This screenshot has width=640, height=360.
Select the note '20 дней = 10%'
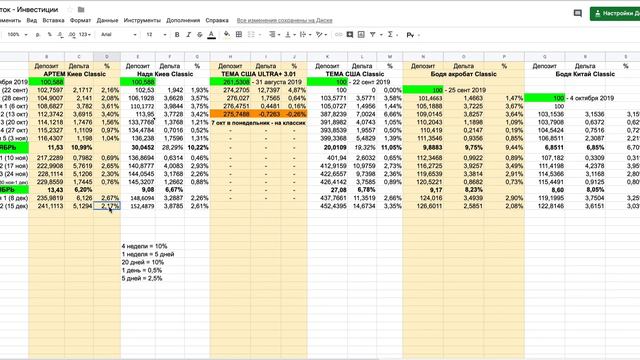[x=142, y=262]
